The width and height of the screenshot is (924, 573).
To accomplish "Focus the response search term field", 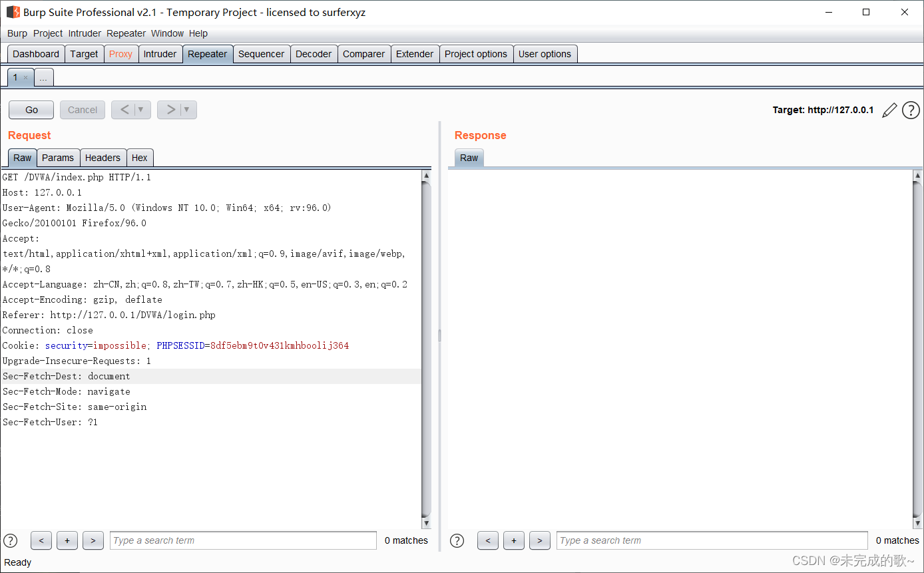I will click(712, 540).
